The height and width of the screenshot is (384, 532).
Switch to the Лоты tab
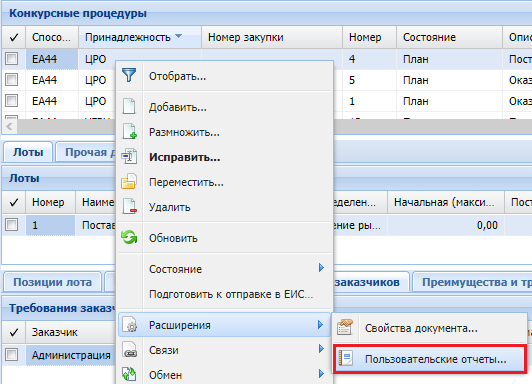28,152
